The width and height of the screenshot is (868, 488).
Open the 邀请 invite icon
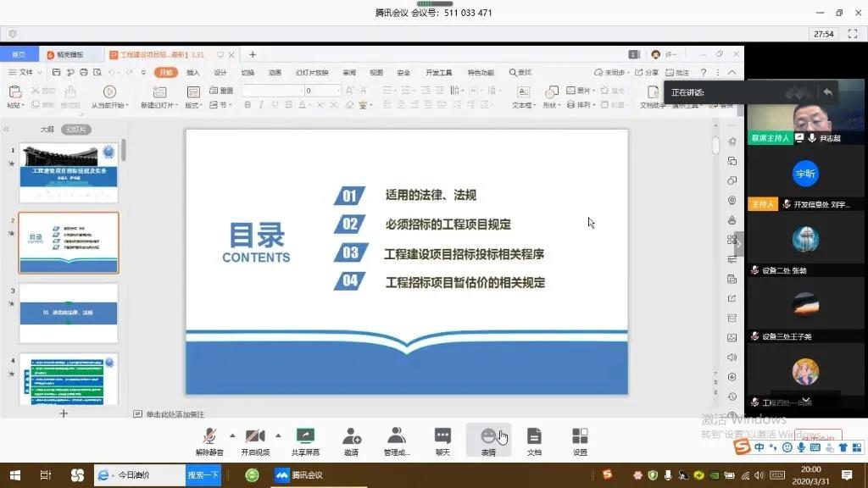[x=351, y=436]
